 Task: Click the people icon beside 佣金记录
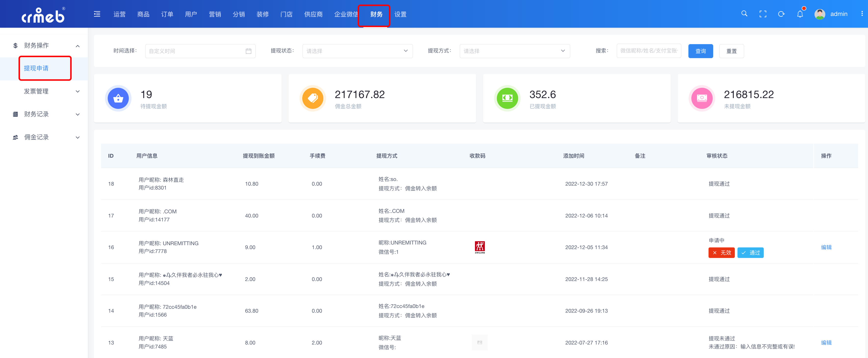coord(15,137)
